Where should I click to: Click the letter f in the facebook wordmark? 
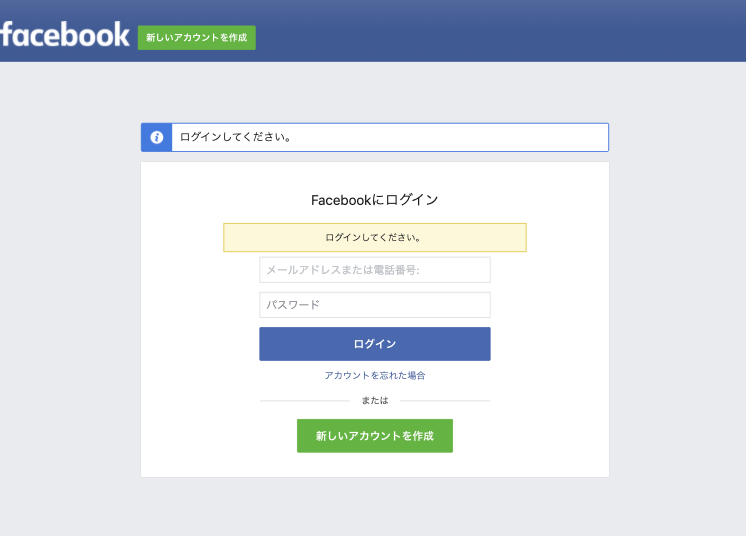[x=6, y=34]
